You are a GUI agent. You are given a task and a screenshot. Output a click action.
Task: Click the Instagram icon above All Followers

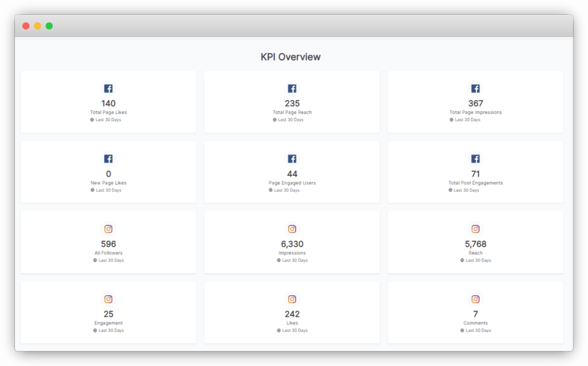click(x=108, y=229)
